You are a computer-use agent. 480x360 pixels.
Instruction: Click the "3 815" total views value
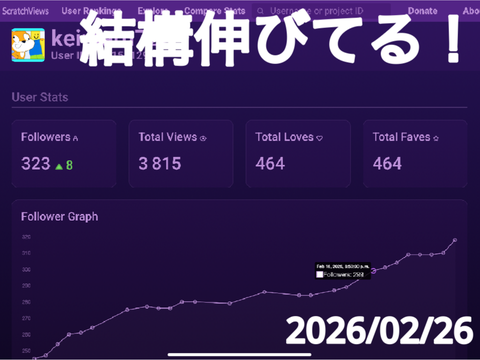pos(160,164)
